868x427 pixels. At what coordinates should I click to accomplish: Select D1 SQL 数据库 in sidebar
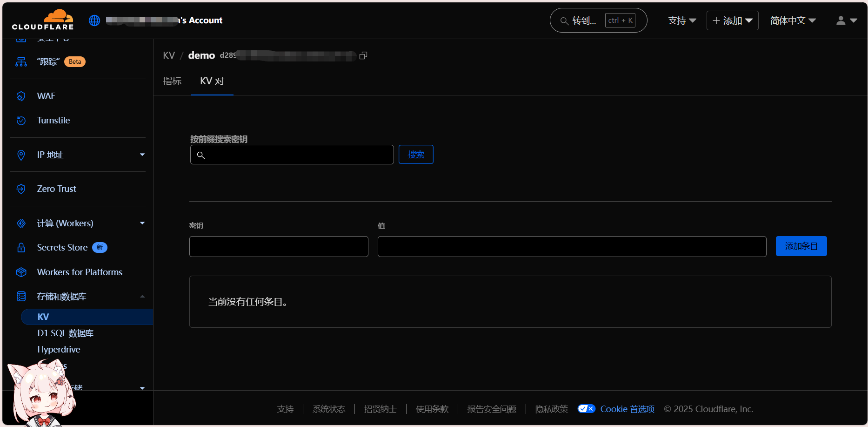pos(66,333)
